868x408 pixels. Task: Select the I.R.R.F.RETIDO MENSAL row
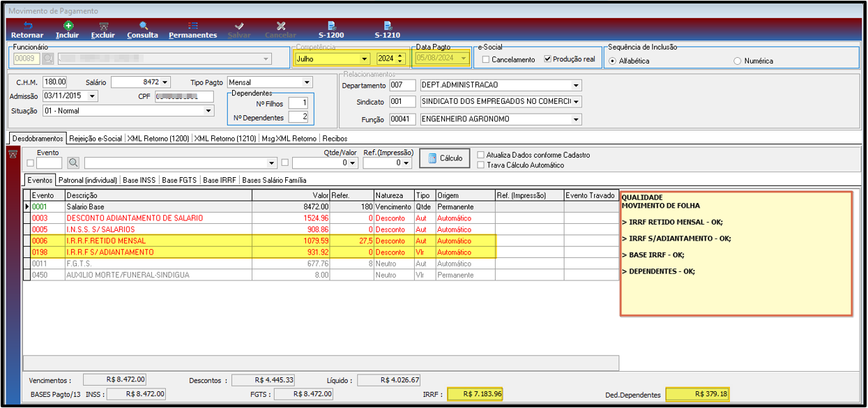[x=321, y=241]
